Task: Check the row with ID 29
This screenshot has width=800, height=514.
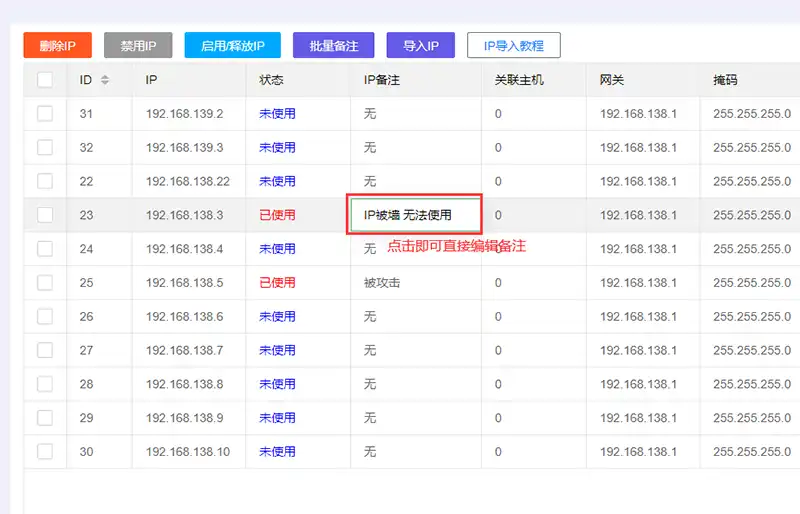Action: (45, 418)
